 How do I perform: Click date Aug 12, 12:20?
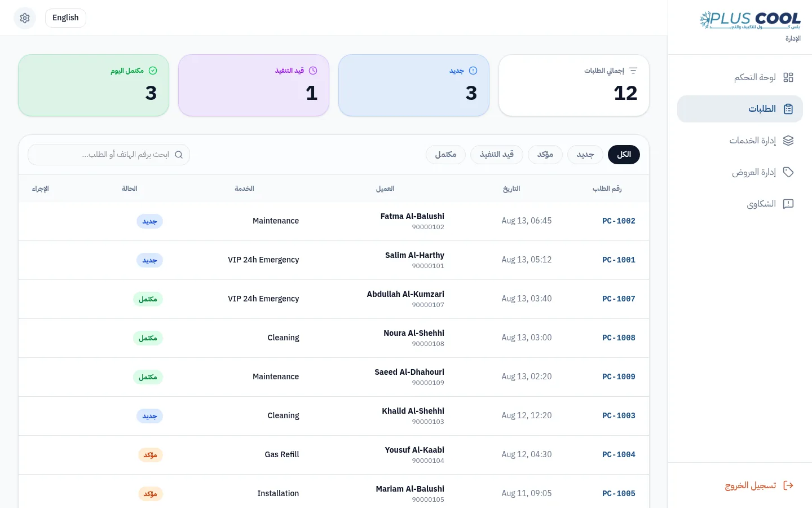click(x=527, y=416)
